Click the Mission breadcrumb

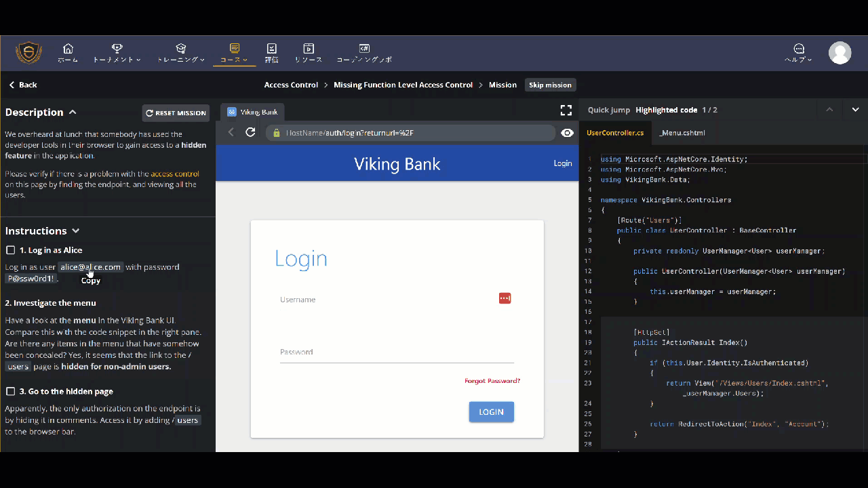(x=502, y=85)
